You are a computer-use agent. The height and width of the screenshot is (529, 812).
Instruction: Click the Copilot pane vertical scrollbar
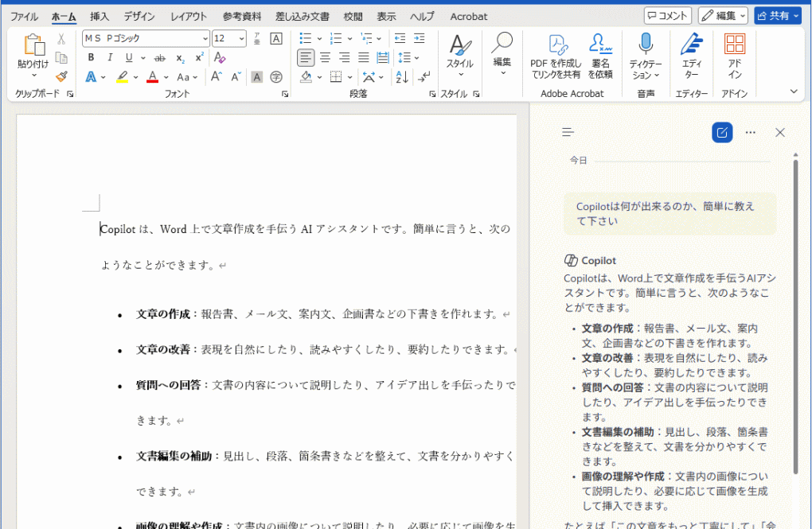tap(796, 317)
